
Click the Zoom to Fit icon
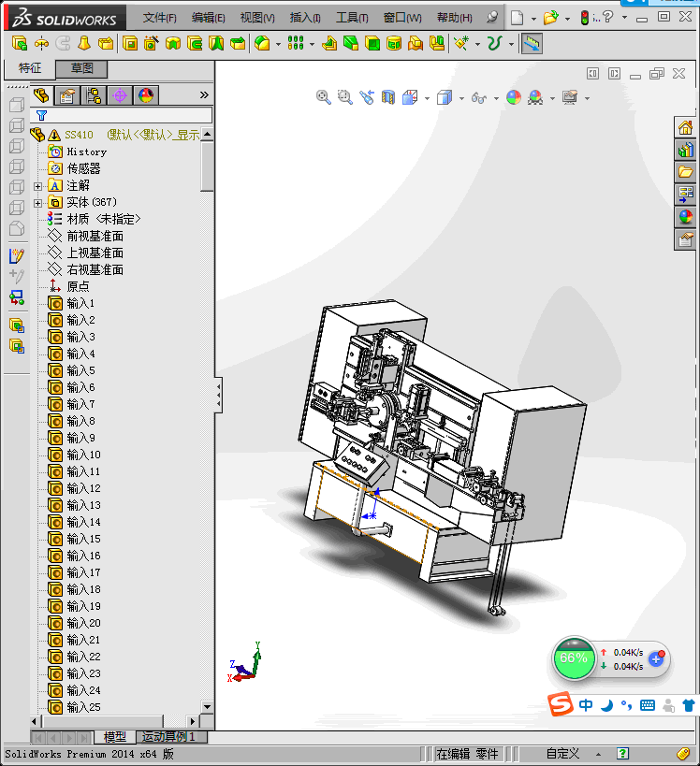[x=324, y=97]
